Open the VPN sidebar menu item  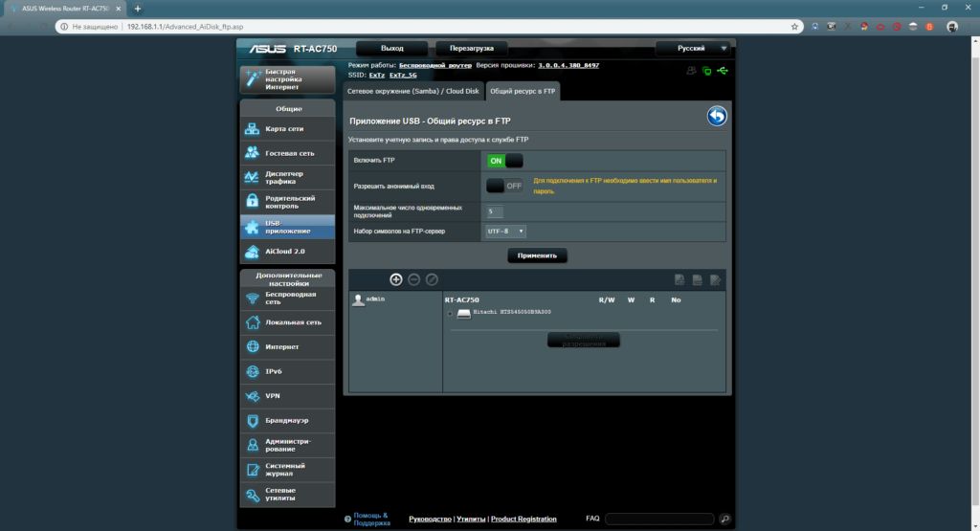click(287, 395)
